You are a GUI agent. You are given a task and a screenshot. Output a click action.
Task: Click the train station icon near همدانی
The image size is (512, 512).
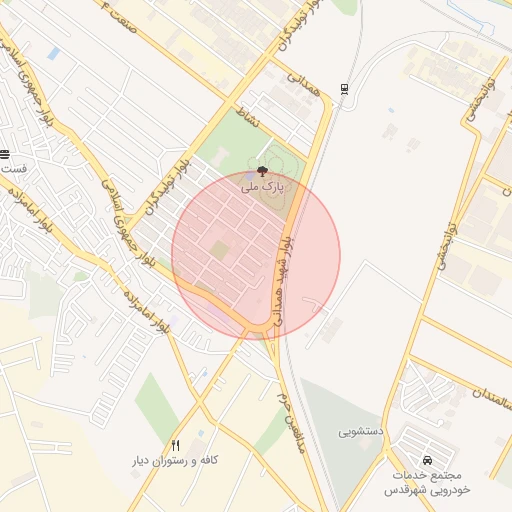point(344,89)
